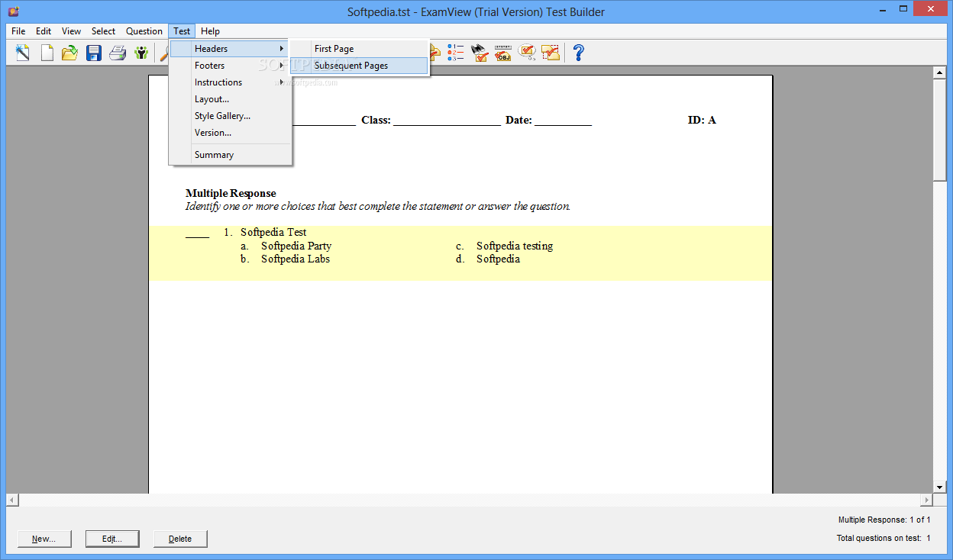Open Summary from the Test menu
The height and width of the screenshot is (560, 953).
point(230,155)
